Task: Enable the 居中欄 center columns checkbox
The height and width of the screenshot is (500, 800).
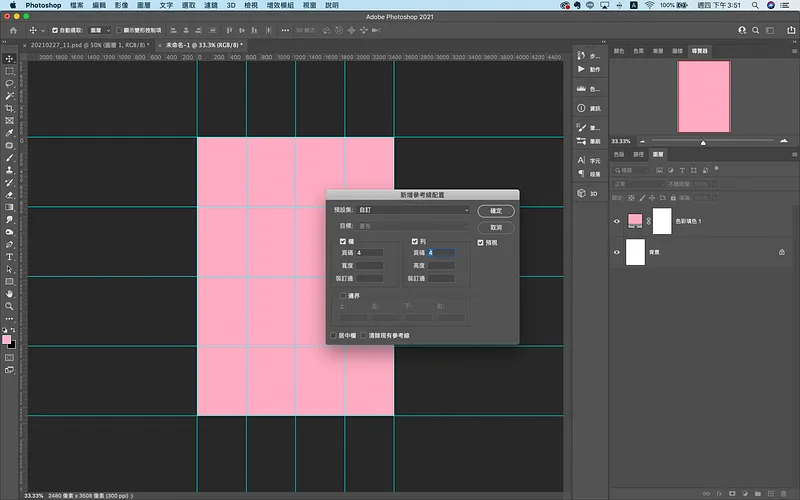Action: 334,336
